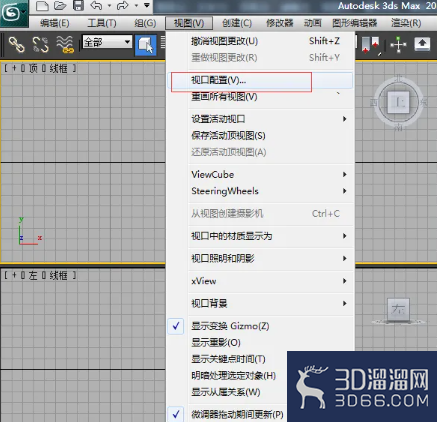Viewport: 437px width, 422px height.
Task: Click the [+] label of the 左 viewport
Action: click(x=14, y=275)
